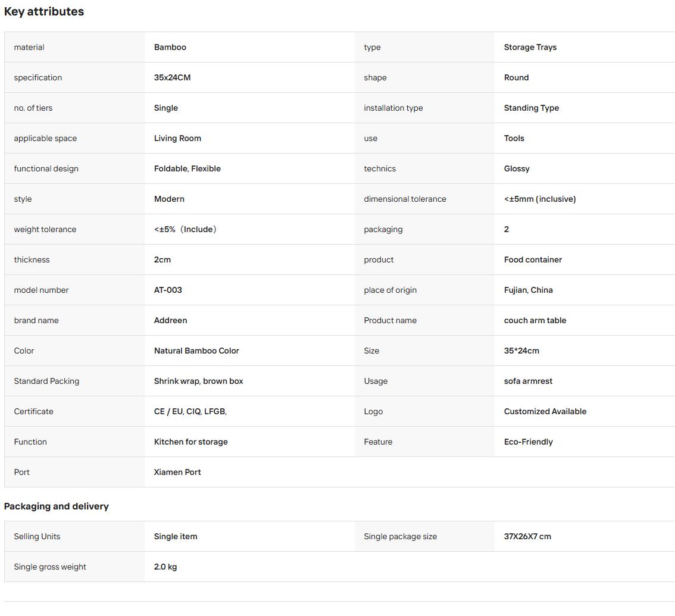Screen dimensions: 675x616
Task: Select the CE / EU, CIQ, LFGB certificate text
Action: 190,411
